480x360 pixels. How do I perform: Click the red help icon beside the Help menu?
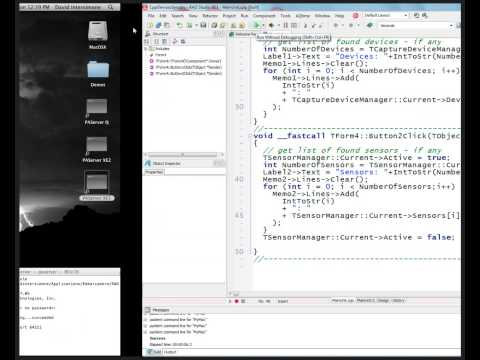click(355, 15)
